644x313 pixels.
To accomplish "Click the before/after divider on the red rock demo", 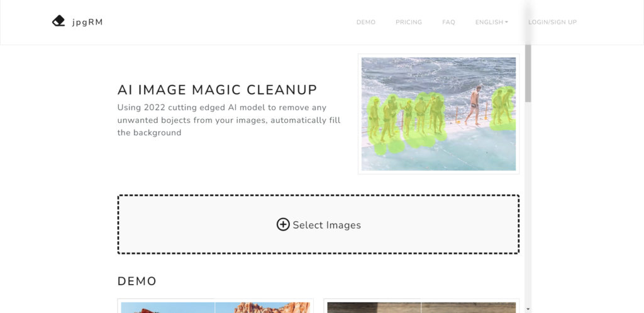I will click(x=215, y=306).
